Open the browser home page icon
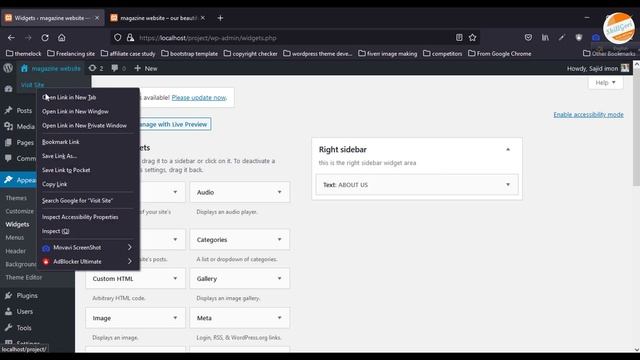This screenshot has height=360, width=640. (x=62, y=38)
